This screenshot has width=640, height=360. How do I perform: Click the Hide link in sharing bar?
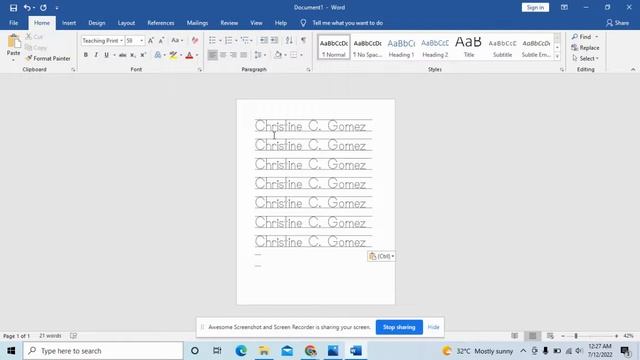[433, 327]
